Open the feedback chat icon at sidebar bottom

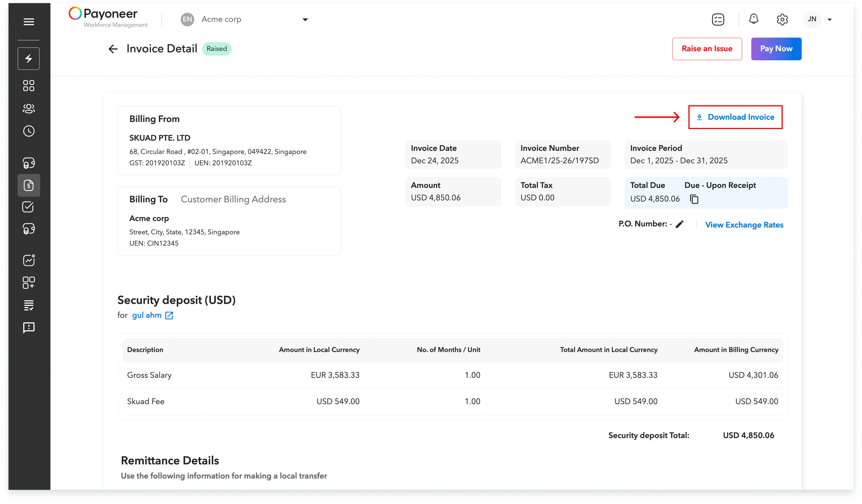click(x=28, y=327)
